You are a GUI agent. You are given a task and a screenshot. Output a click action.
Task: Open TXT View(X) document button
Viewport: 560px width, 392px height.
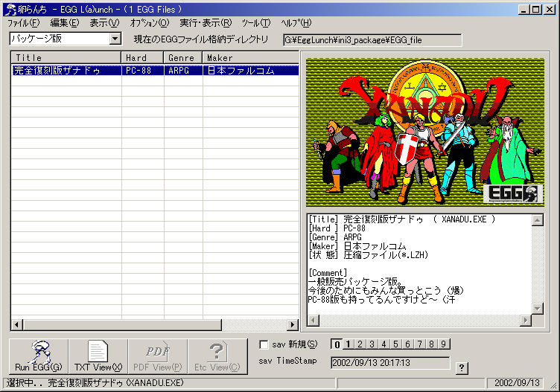pyautogui.click(x=98, y=356)
